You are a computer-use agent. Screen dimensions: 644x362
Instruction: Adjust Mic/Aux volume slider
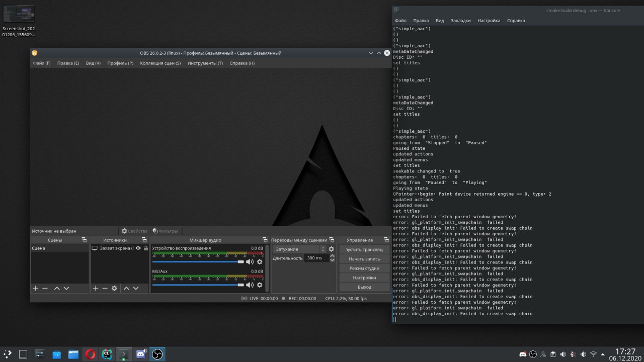(x=198, y=285)
